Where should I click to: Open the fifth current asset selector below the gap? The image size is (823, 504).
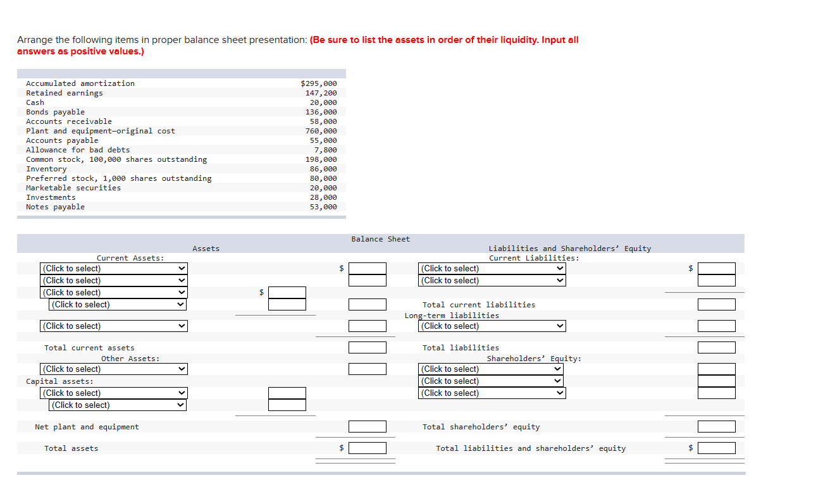point(113,326)
